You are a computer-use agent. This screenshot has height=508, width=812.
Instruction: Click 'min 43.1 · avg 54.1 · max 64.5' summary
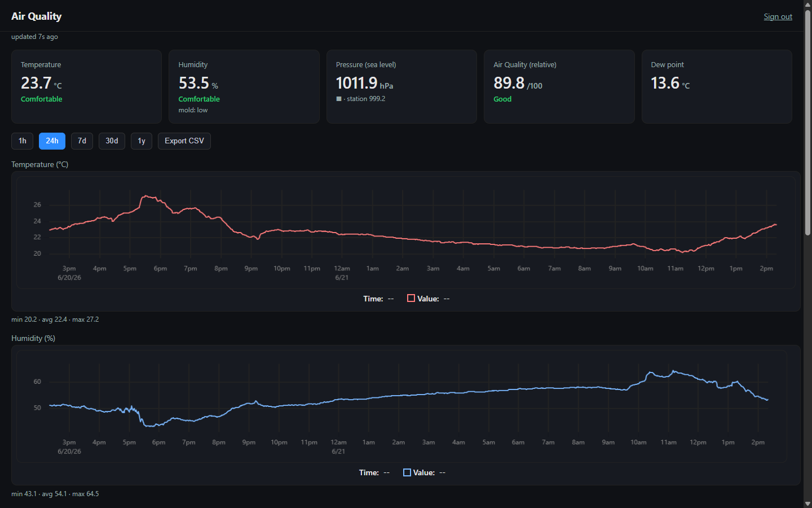[55, 494]
